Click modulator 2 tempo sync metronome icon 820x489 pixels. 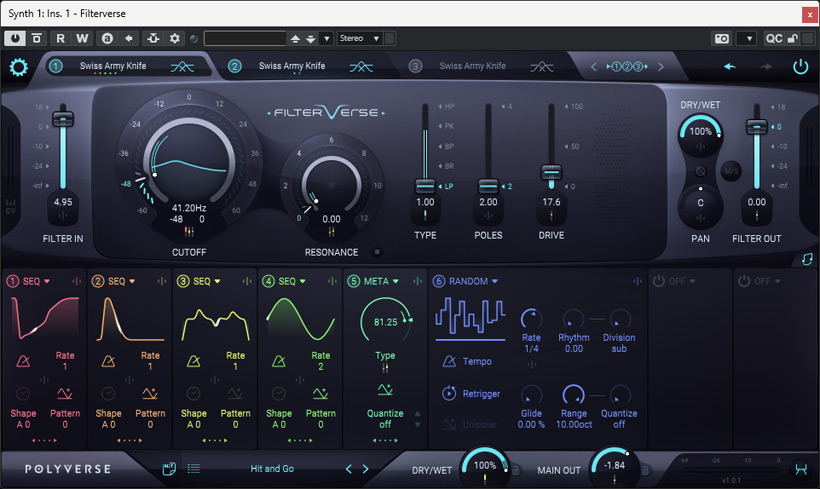pyautogui.click(x=108, y=361)
